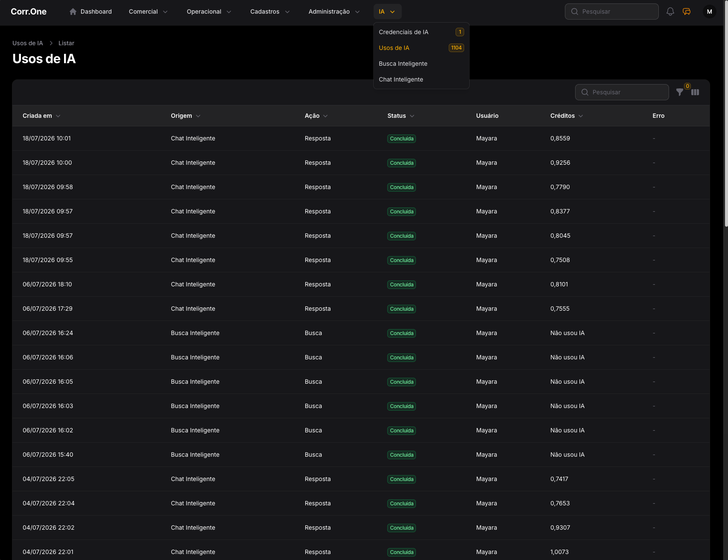Expand the Administração menu
Screen dimensions: 728x560
click(334, 12)
